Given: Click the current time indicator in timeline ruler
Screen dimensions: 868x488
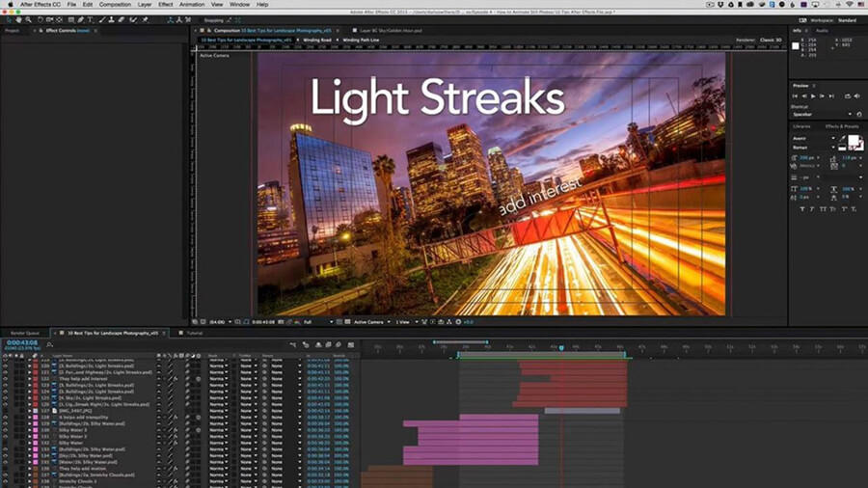Looking at the screenshot, I should coord(561,347).
